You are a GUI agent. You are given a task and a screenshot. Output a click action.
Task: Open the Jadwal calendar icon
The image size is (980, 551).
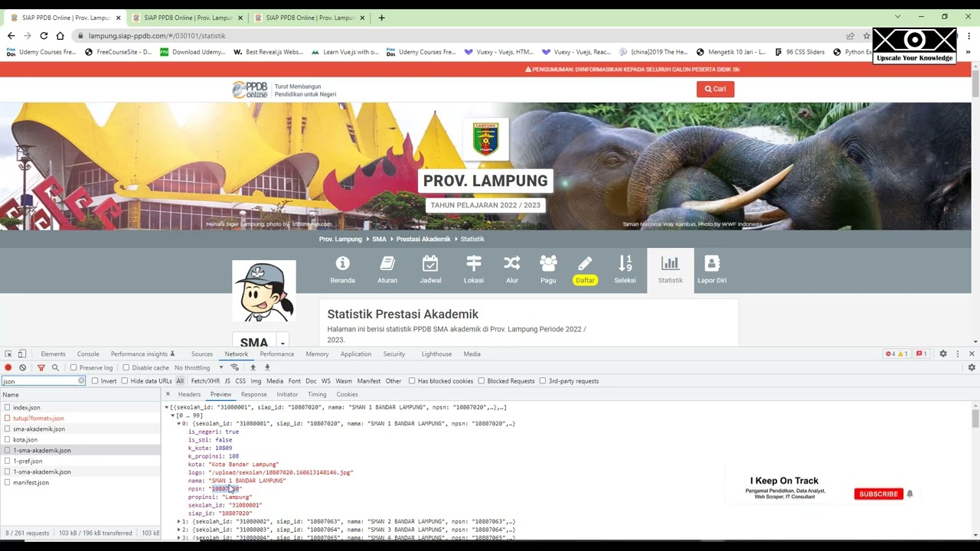(x=430, y=263)
